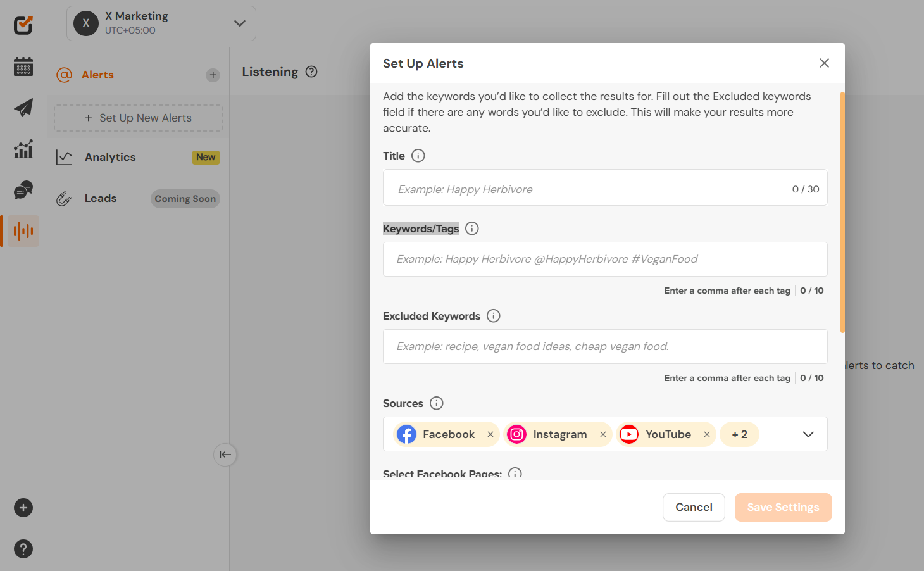Expand the Sources dropdown chevron
The height and width of the screenshot is (571, 924).
[x=808, y=434]
